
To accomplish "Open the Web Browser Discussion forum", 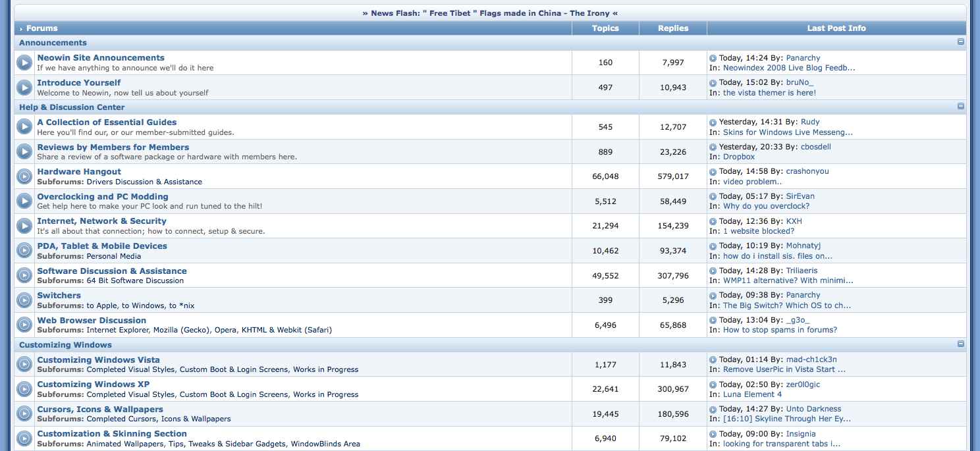I will point(82,320).
